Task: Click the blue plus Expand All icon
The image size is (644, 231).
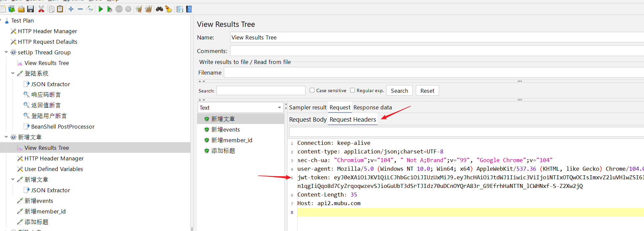Action: 71,9
